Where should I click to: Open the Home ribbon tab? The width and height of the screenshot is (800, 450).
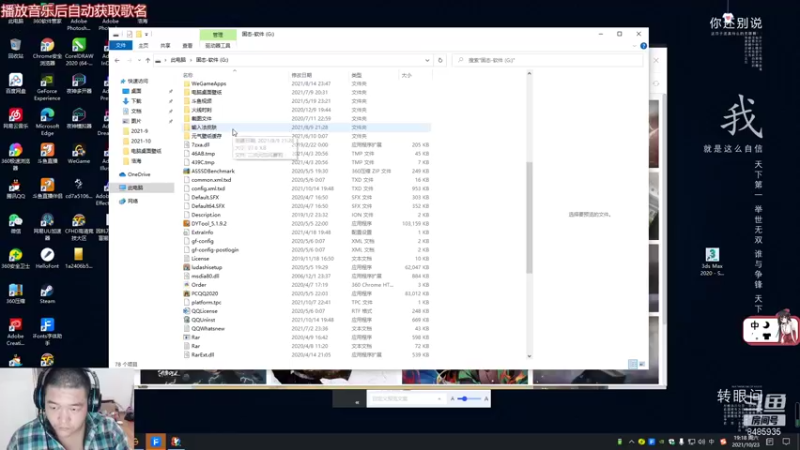tap(143, 45)
